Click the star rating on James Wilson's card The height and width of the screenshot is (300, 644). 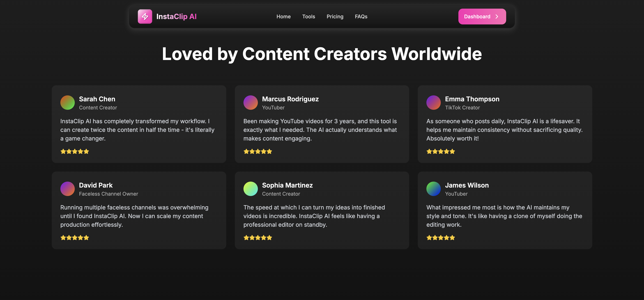point(440,238)
